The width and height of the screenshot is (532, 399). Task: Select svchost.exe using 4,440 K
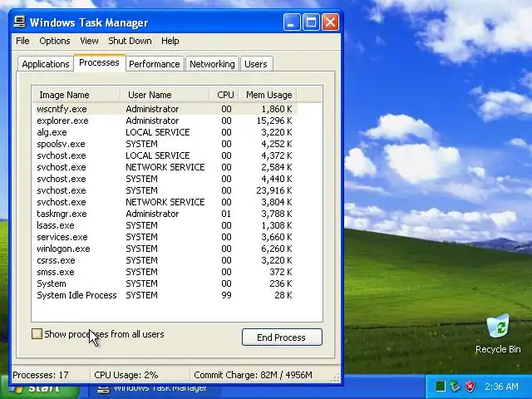165,179
